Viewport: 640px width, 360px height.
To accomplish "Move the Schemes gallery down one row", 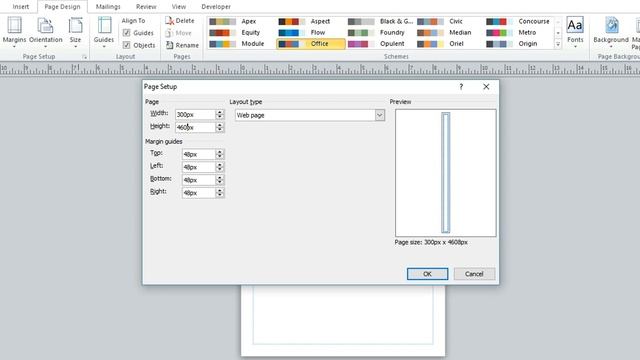I will (x=558, y=33).
